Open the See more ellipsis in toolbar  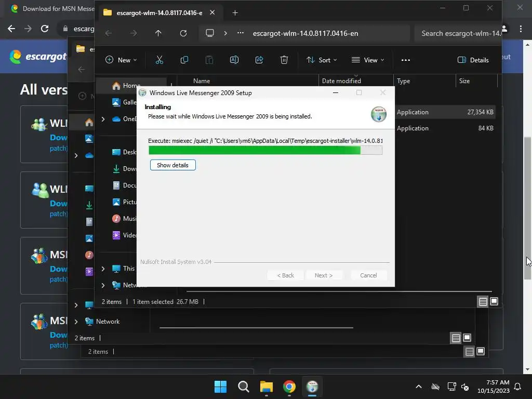click(x=405, y=60)
